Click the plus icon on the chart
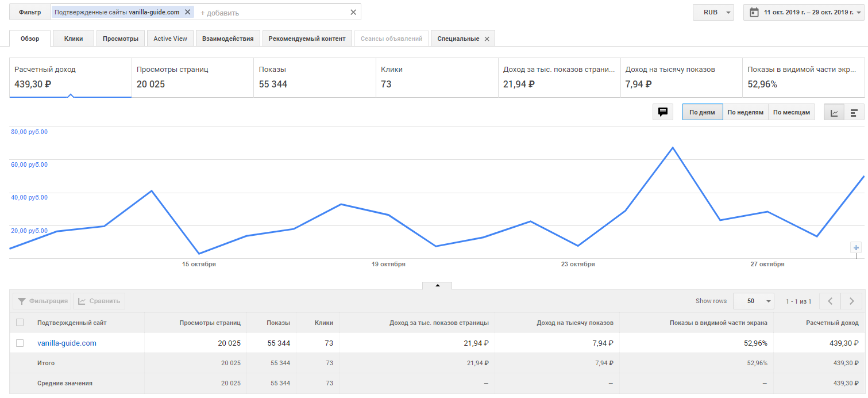Screen dimensions: 868x398 [x=856, y=247]
